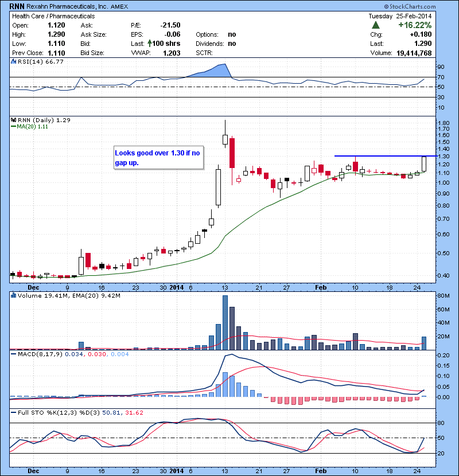
Task: Click the VWAP value 1.203
Action: click(172, 53)
